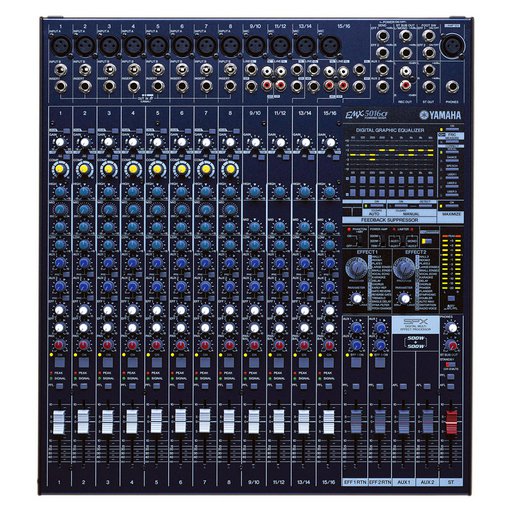This screenshot has height=512, width=512.
Task: Click channel 15/16 MIC XLR jack
Action: (330, 46)
